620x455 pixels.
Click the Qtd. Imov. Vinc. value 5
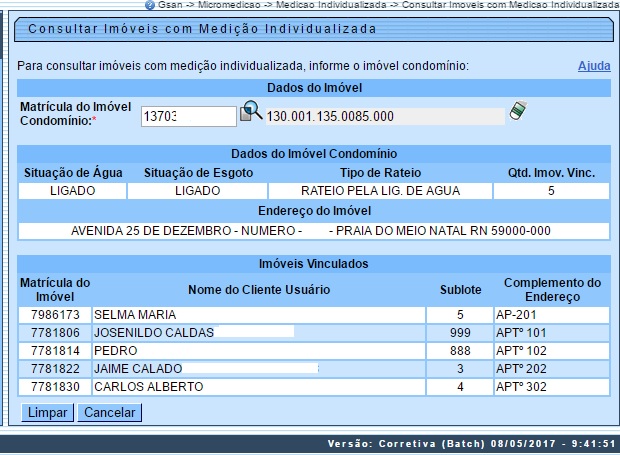click(552, 190)
